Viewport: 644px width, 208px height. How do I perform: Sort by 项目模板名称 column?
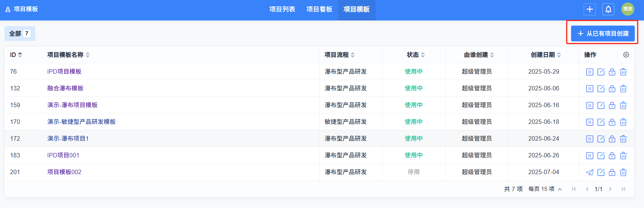pyautogui.click(x=88, y=55)
